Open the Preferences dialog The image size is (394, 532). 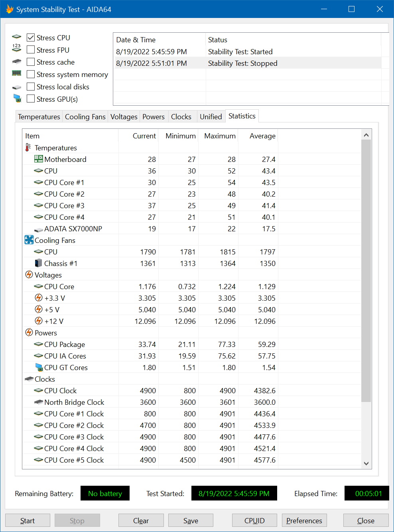pyautogui.click(x=304, y=520)
